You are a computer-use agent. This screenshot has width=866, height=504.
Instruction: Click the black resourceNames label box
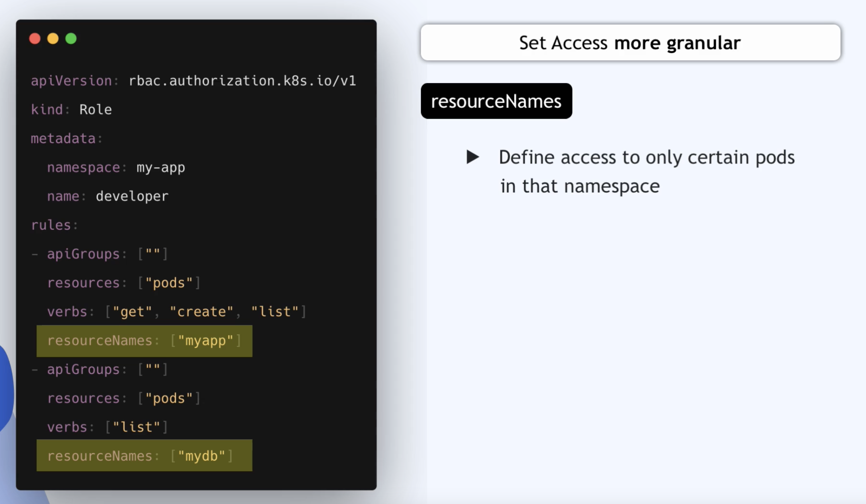tap(496, 101)
